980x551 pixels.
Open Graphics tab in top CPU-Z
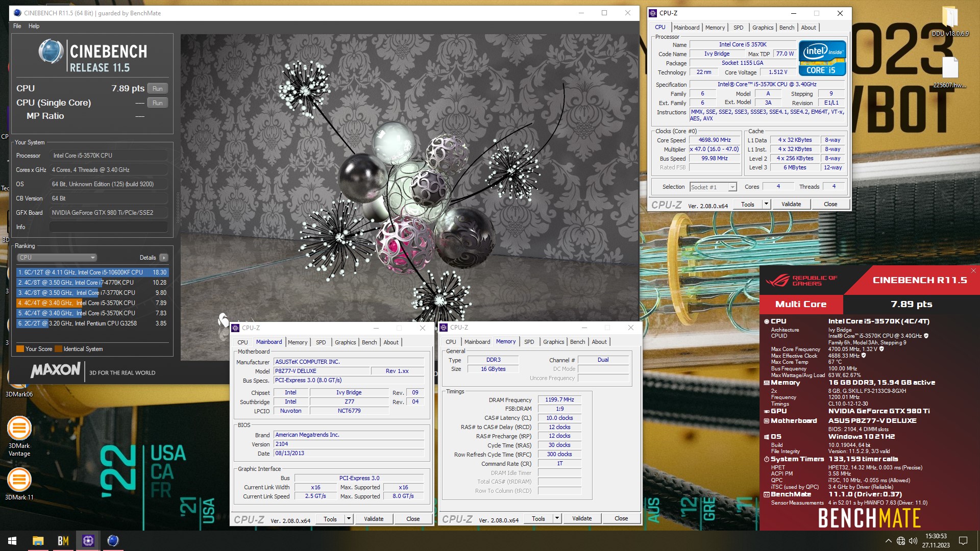763,28
